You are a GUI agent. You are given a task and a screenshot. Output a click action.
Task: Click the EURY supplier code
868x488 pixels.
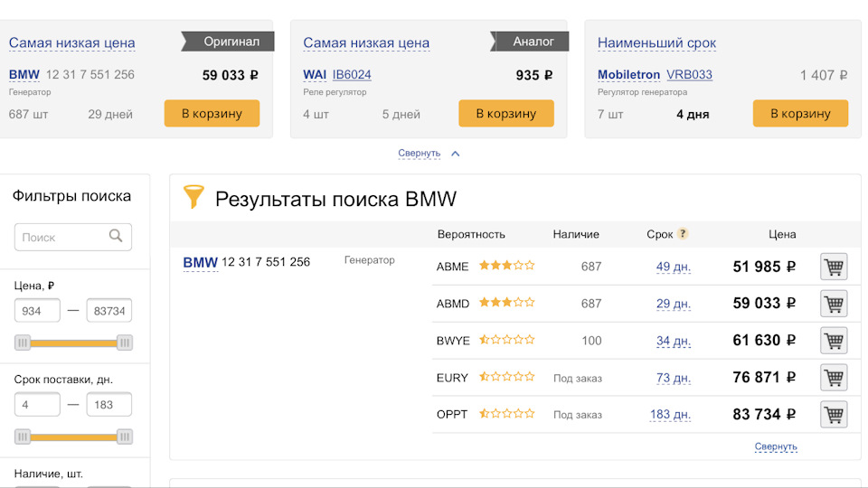[452, 378]
